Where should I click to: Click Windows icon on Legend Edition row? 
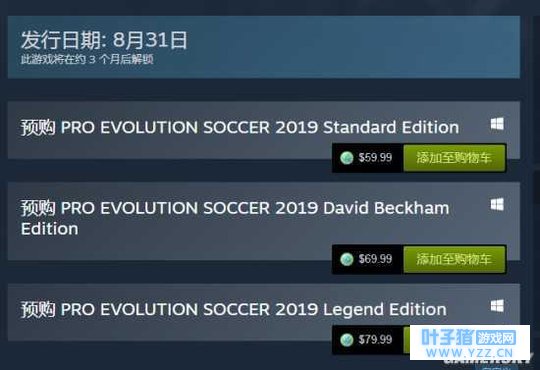[x=497, y=306]
